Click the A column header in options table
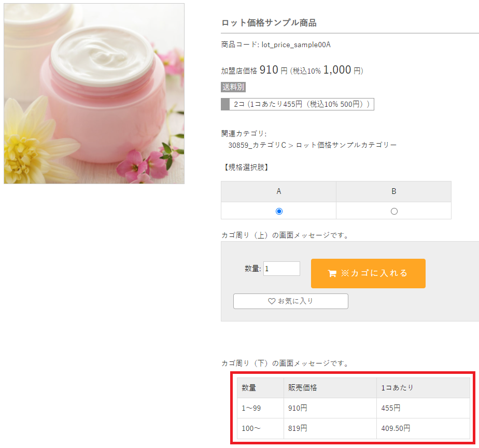Screen dimensions: 479x448 point(279,191)
